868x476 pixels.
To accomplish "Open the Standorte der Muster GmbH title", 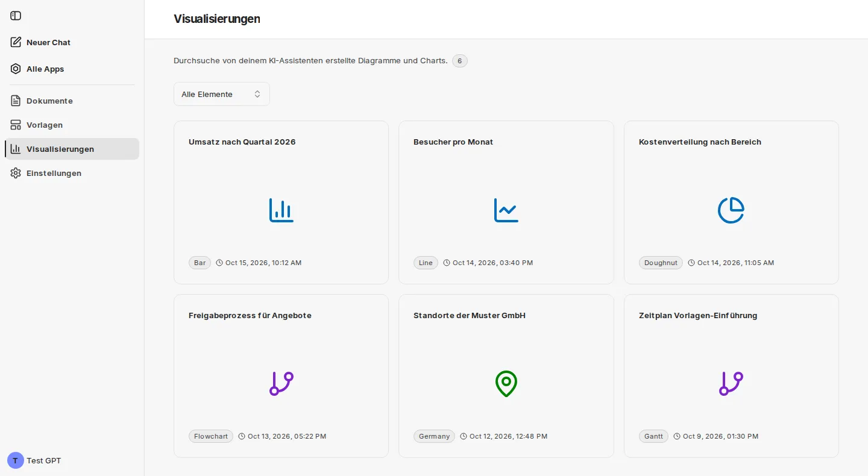I will click(x=470, y=316).
